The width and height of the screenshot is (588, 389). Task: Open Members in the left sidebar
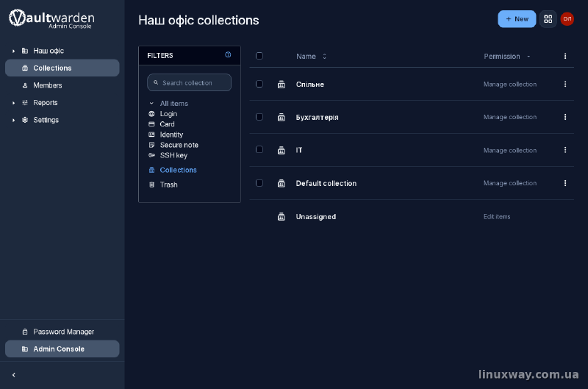click(x=62, y=85)
